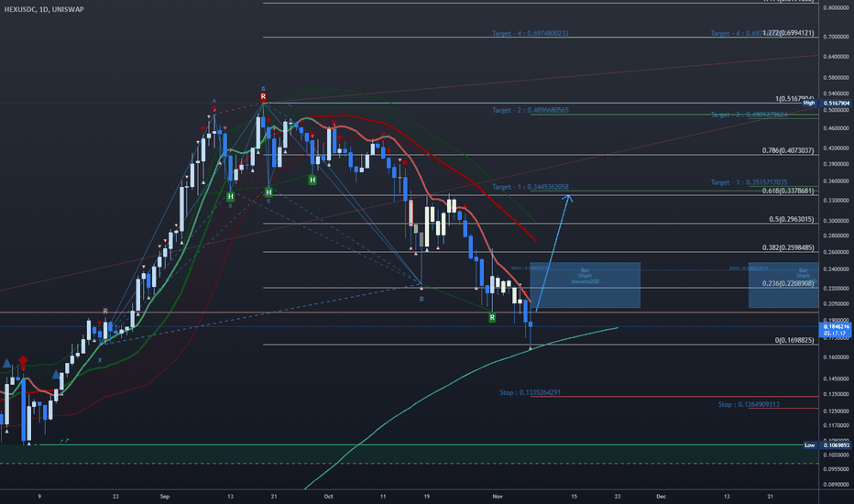Click the Target - 1 : 0.3515717035 label
Viewport: 854px width, 504px height.
749,182
